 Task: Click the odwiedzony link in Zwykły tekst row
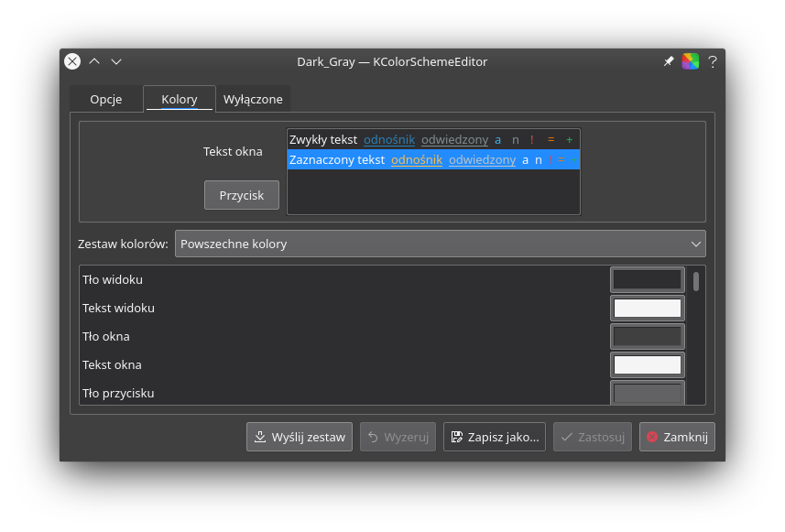(454, 139)
